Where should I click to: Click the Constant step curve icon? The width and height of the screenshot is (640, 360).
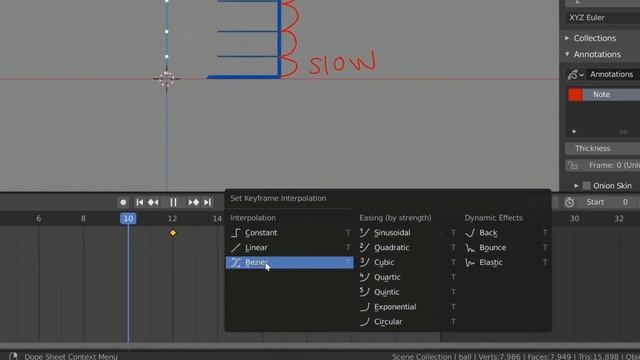(x=236, y=233)
